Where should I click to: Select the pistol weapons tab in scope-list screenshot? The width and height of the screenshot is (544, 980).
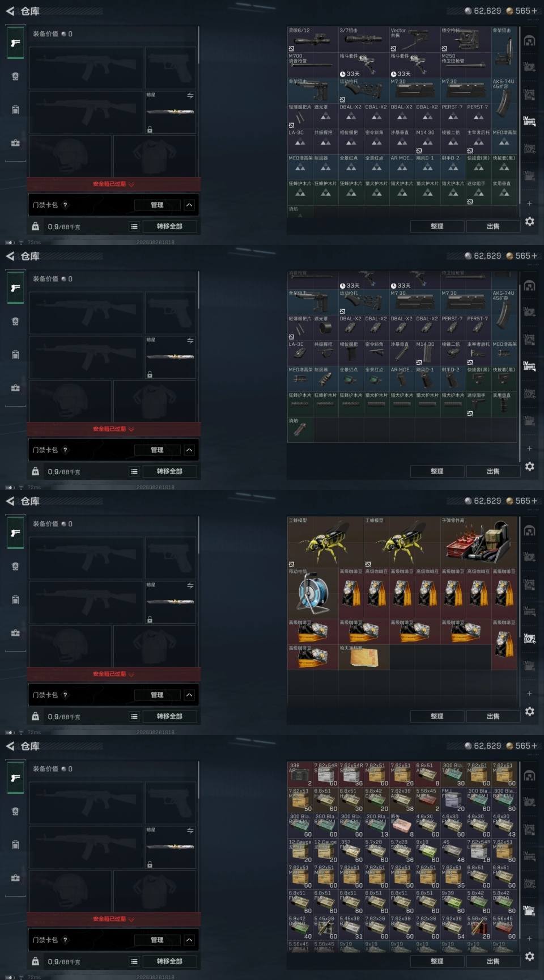[15, 43]
